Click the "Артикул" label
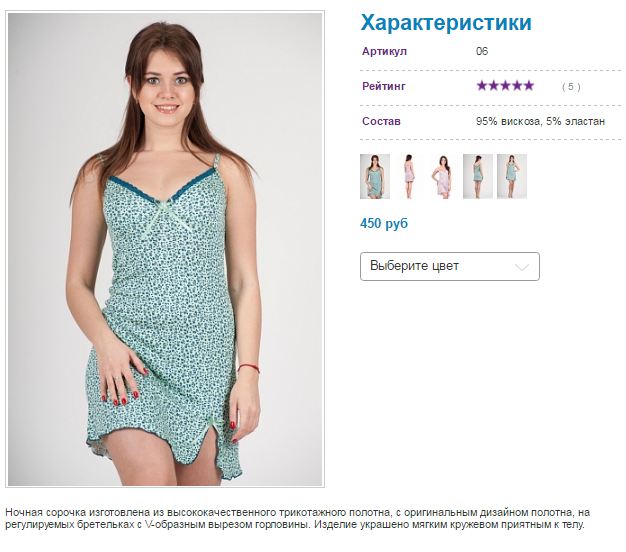626x552 pixels. tap(384, 51)
